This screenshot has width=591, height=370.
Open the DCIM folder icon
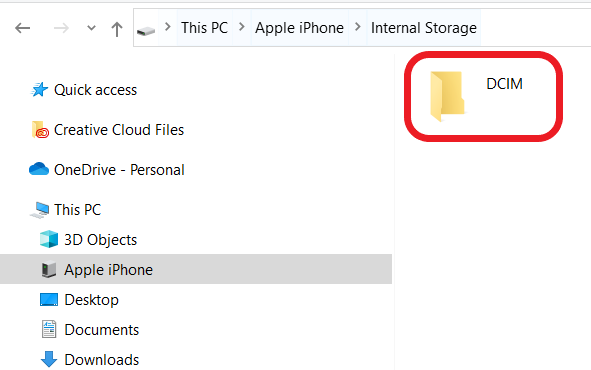(x=447, y=96)
